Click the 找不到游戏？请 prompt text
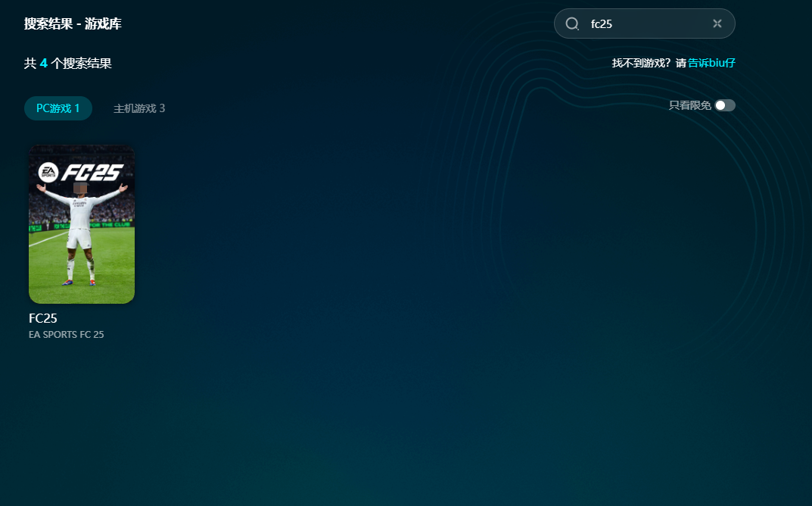Image resolution: width=812 pixels, height=506 pixels. [649, 63]
